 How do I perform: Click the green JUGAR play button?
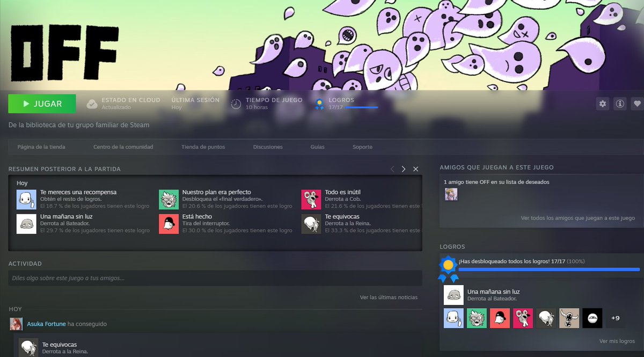(x=42, y=104)
